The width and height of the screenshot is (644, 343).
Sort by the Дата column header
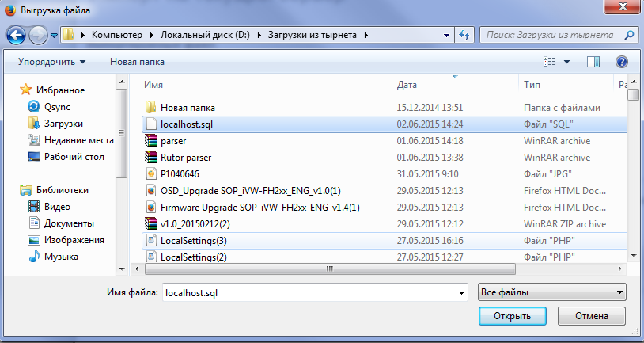407,85
